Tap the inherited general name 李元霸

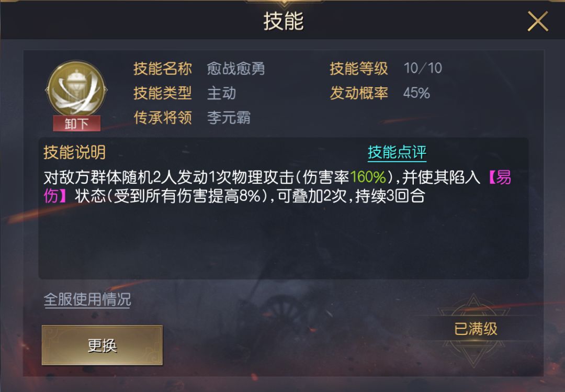pyautogui.click(x=229, y=118)
